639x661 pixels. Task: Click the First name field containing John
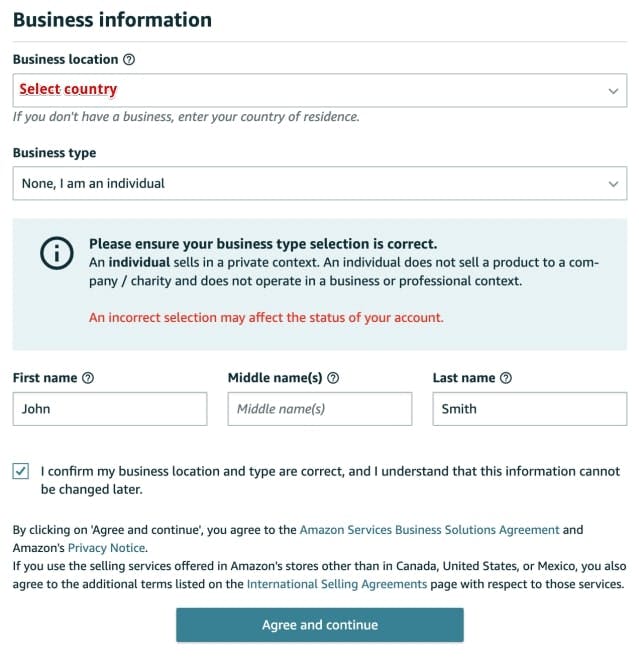click(x=110, y=409)
